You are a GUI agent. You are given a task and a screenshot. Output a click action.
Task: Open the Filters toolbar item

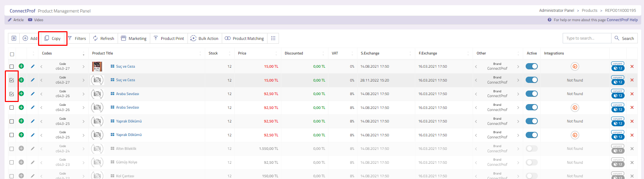tap(77, 38)
